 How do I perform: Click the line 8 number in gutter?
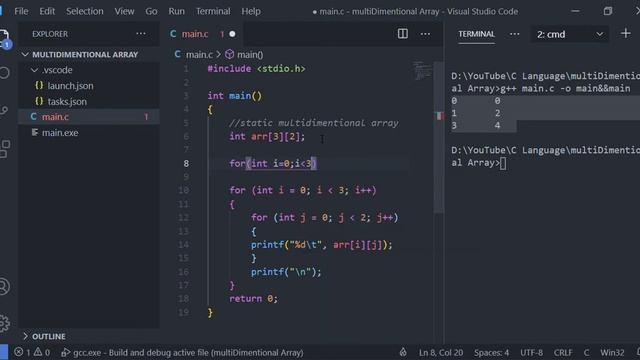click(186, 163)
